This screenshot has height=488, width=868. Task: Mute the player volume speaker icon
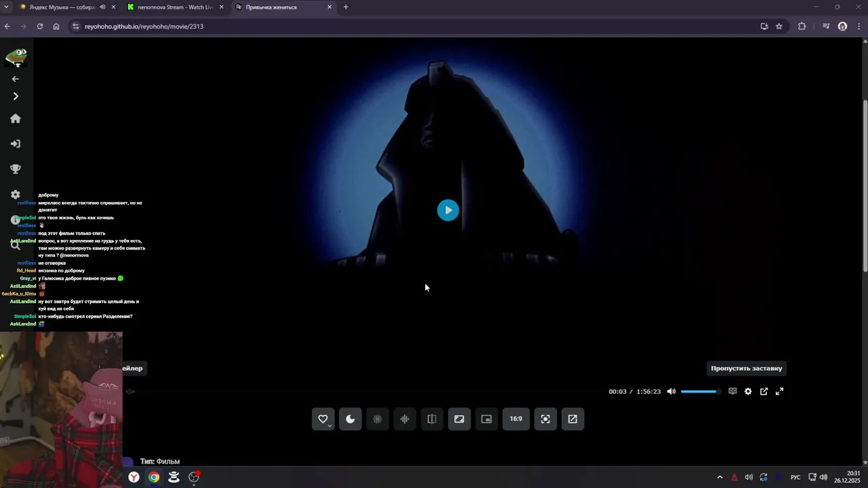point(671,391)
